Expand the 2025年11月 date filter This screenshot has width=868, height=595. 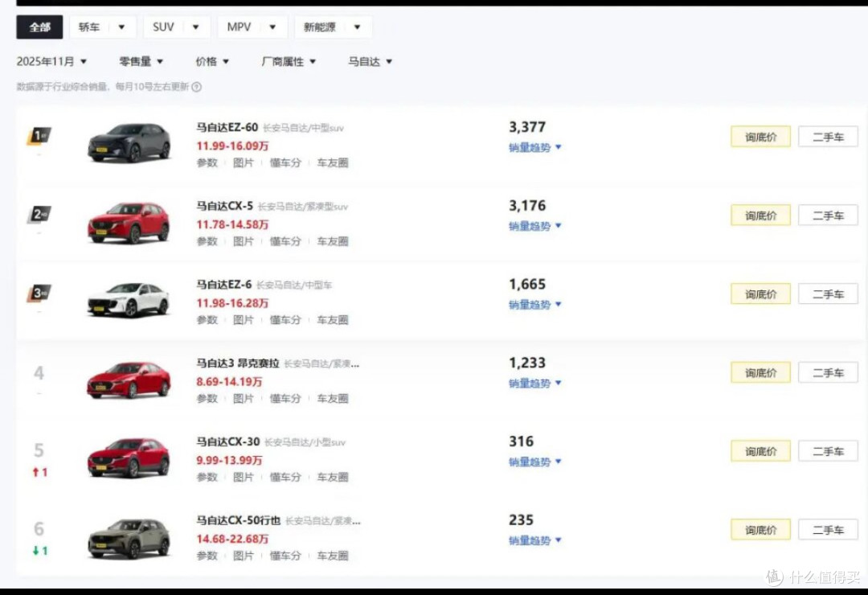pos(51,61)
